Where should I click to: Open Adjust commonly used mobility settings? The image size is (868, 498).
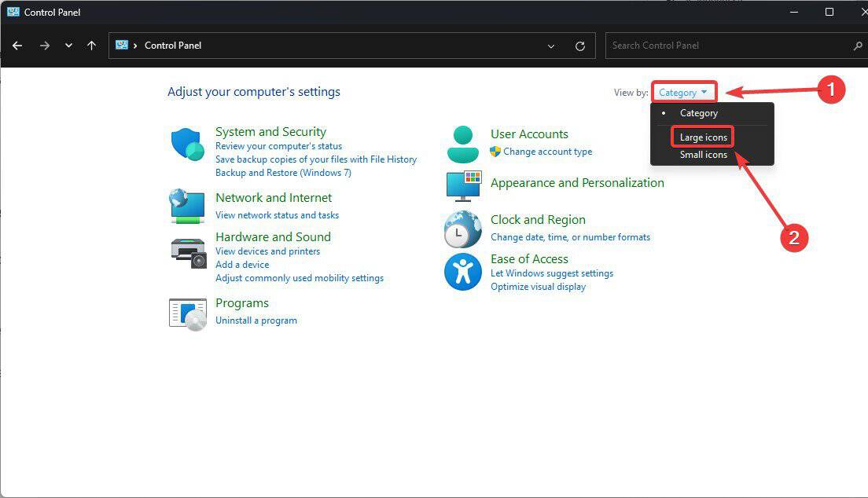coord(300,278)
